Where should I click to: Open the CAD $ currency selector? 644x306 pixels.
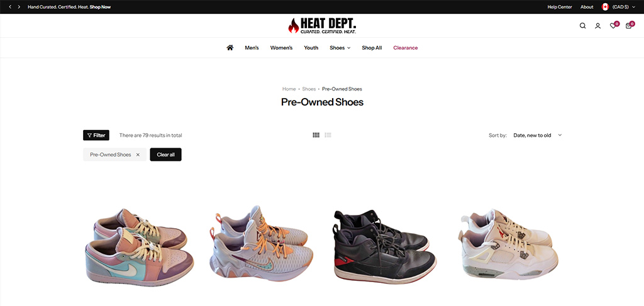click(619, 7)
